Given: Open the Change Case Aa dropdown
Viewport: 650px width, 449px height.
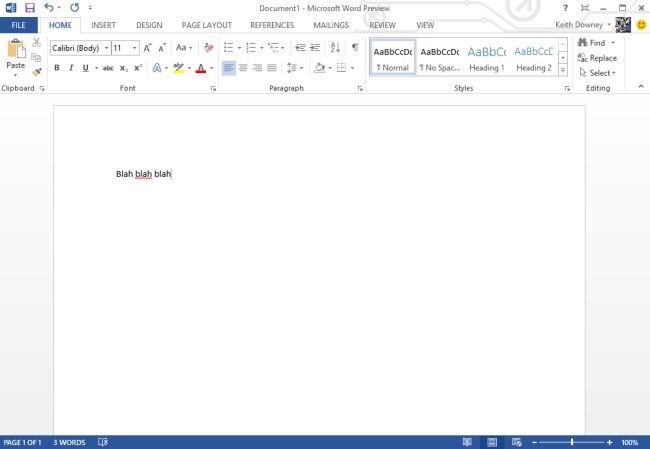Looking at the screenshot, I should point(184,48).
